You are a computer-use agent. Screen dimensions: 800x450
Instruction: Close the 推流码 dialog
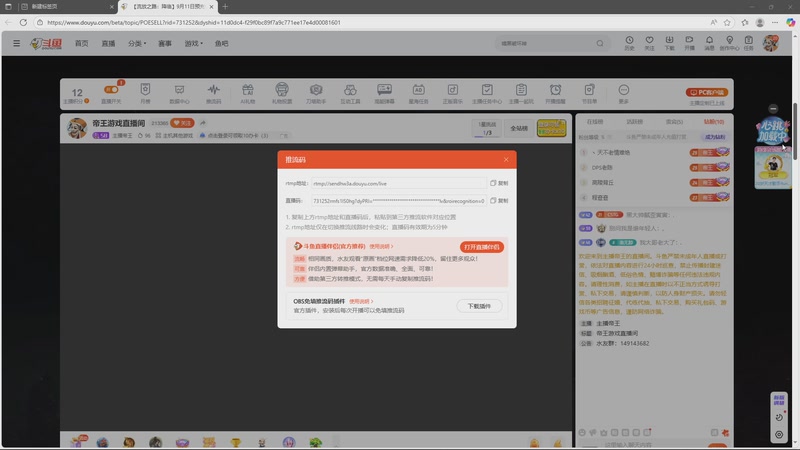click(x=506, y=160)
